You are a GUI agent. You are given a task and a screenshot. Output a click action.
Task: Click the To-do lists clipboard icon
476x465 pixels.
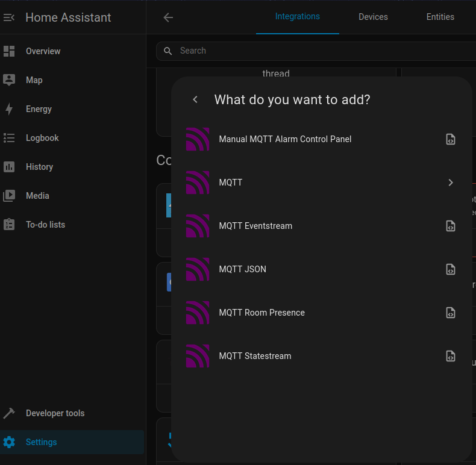[x=9, y=225]
